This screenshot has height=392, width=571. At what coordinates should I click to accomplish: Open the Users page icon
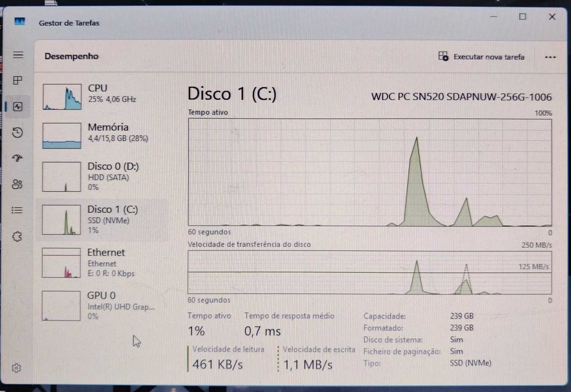point(17,184)
